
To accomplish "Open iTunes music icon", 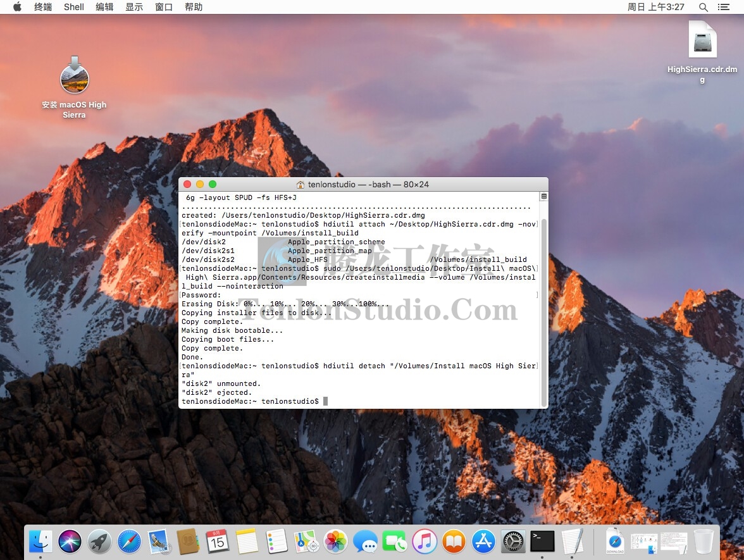I will click(424, 542).
